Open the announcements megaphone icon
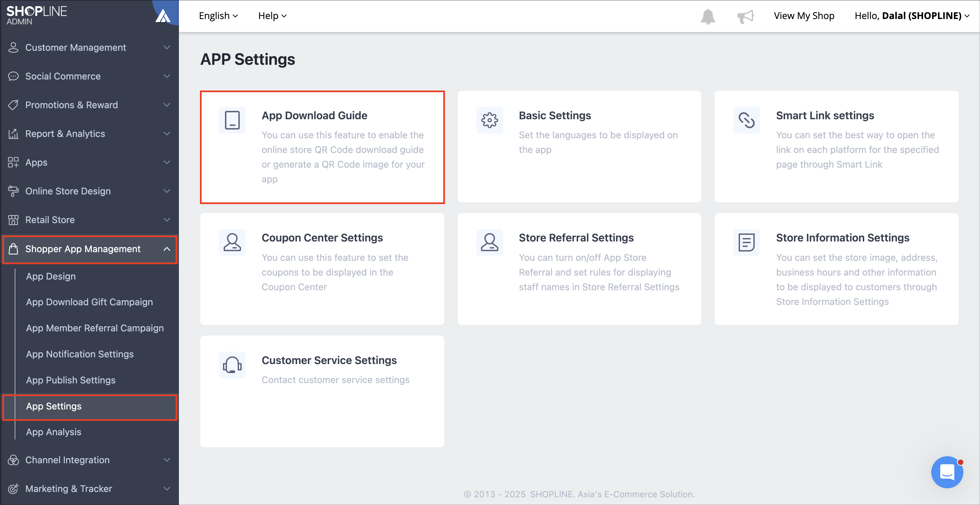The image size is (980, 505). 745,16
